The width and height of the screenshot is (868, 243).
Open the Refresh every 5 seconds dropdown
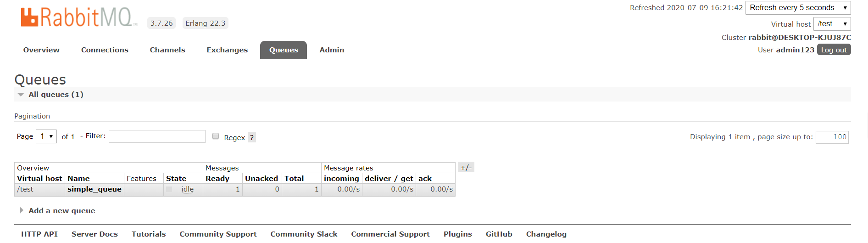pyautogui.click(x=798, y=8)
